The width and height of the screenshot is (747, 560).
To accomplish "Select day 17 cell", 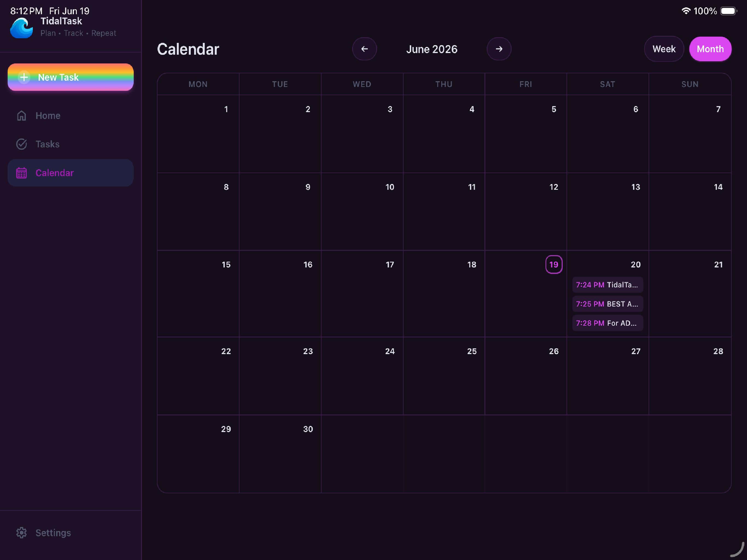I will pyautogui.click(x=362, y=293).
